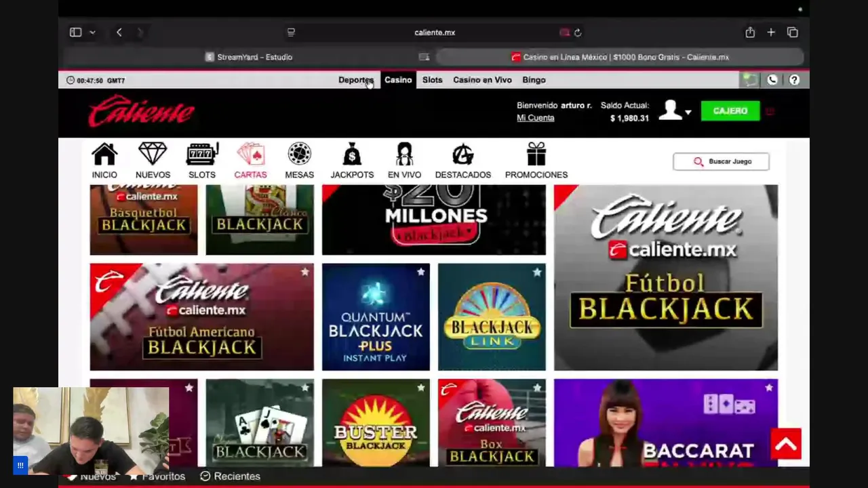The height and width of the screenshot is (488, 868).
Task: Launch Fútbol Blackjack large game tile
Action: pyautogui.click(x=666, y=278)
